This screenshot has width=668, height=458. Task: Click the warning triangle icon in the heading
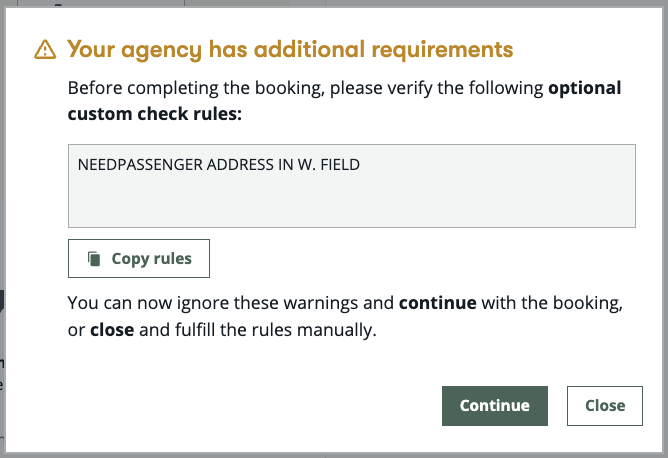coord(45,50)
